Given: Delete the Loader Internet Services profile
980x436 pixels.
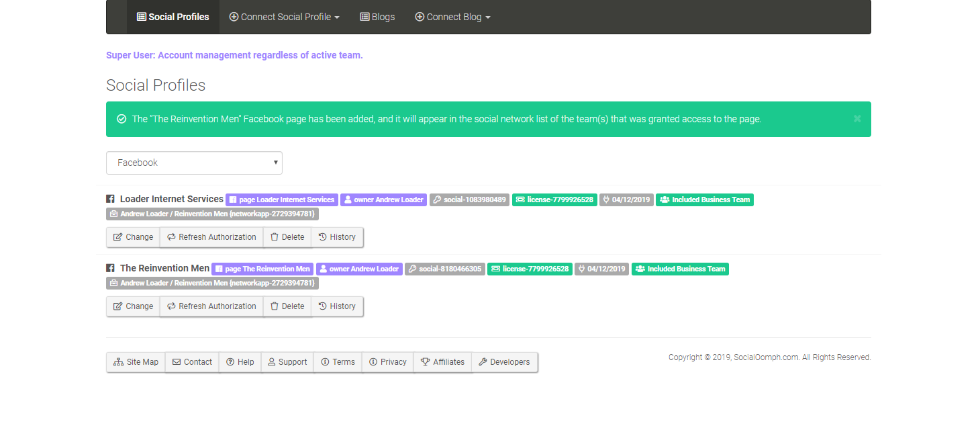Looking at the screenshot, I should [287, 237].
